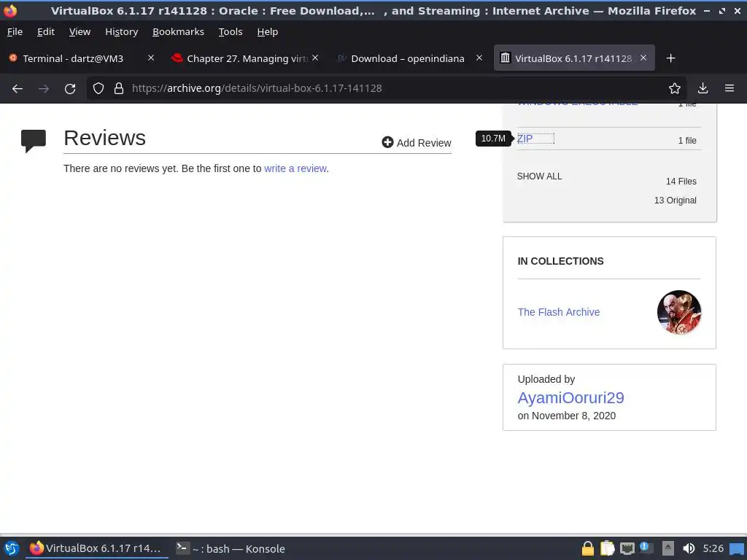
Task: Switch to the Terminal - dartz@VM3 tab
Action: coord(73,58)
